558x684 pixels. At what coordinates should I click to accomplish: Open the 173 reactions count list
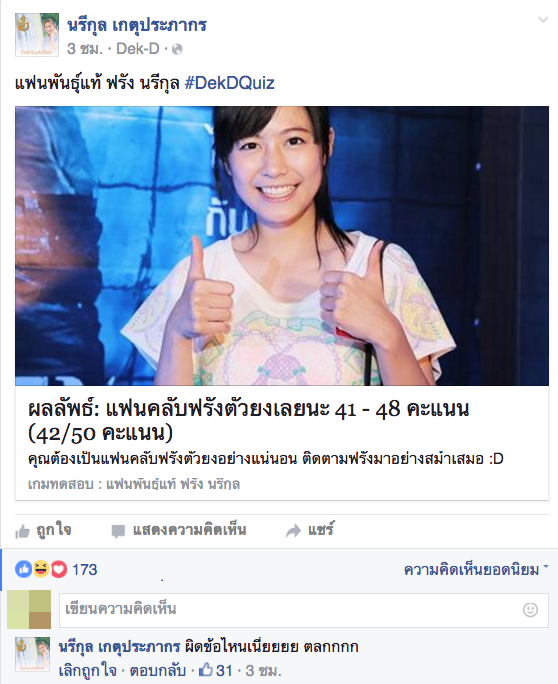pos(85,570)
